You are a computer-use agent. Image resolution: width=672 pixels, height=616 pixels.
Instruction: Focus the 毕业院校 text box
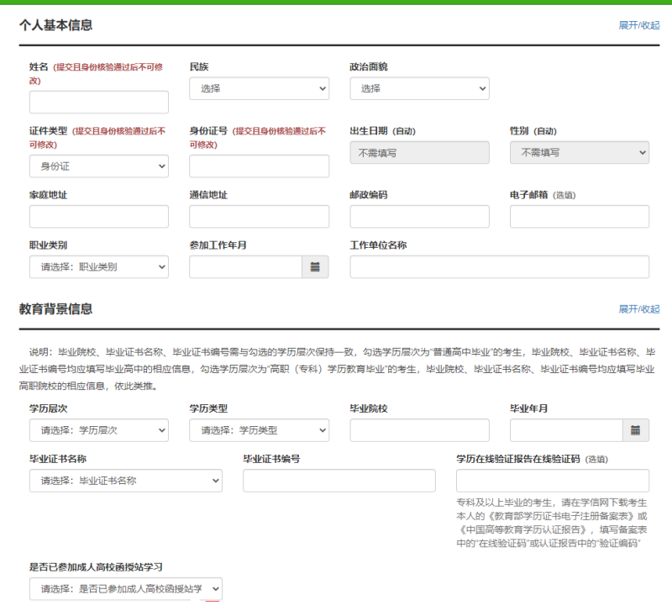419,430
